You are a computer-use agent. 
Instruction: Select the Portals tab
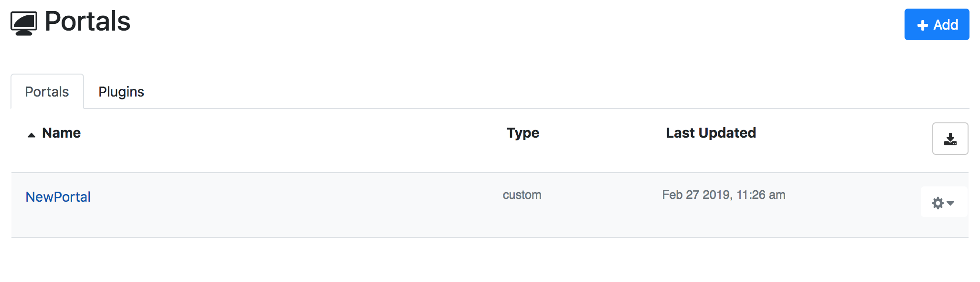click(47, 92)
